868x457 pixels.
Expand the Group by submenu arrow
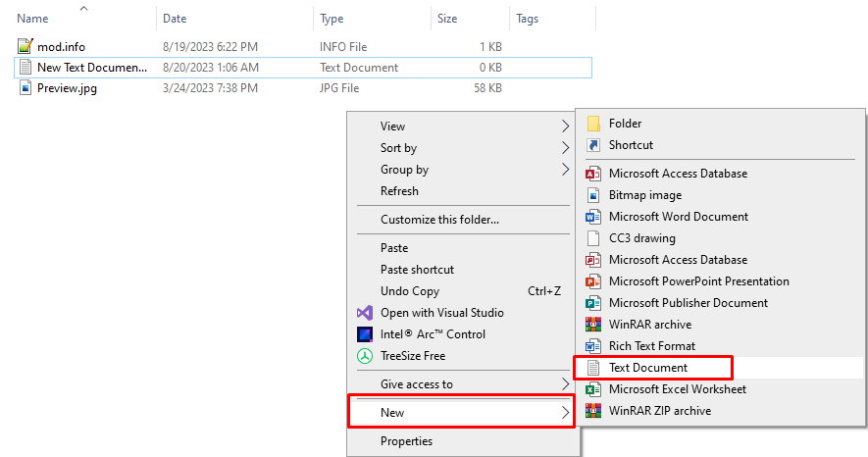[x=565, y=170]
